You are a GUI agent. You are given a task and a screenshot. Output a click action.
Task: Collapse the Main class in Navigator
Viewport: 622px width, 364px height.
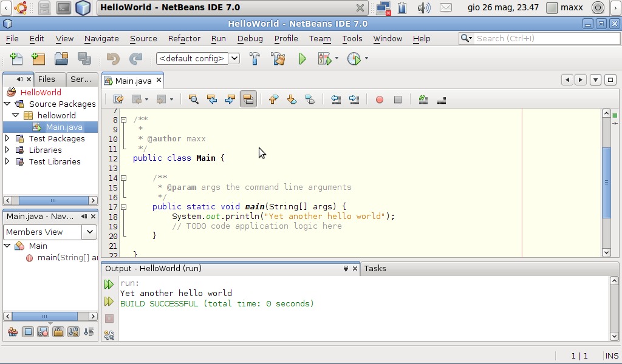[x=7, y=246]
